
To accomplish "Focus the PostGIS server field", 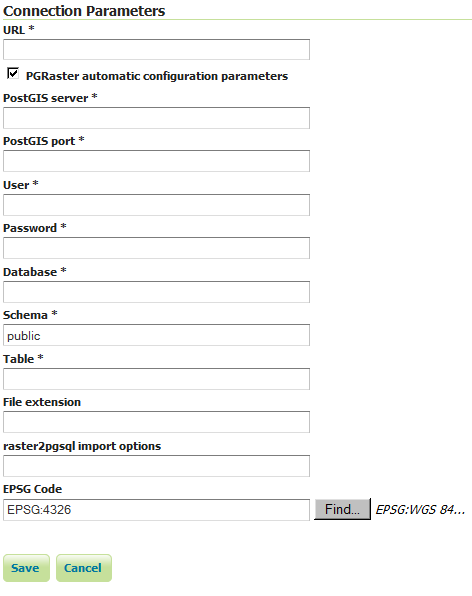I will pos(157,118).
